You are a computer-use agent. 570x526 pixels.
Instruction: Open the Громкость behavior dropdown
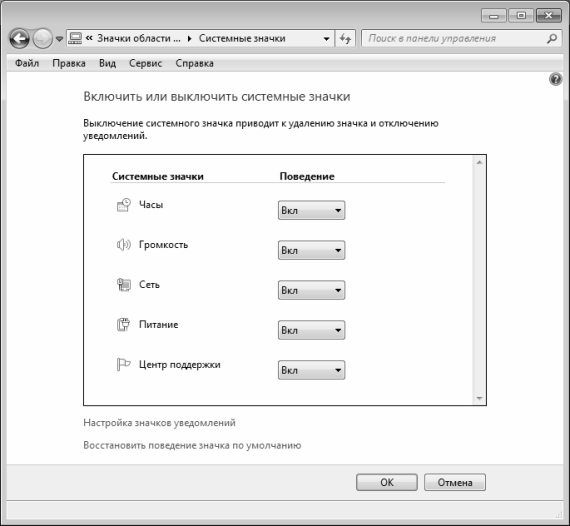pos(312,250)
